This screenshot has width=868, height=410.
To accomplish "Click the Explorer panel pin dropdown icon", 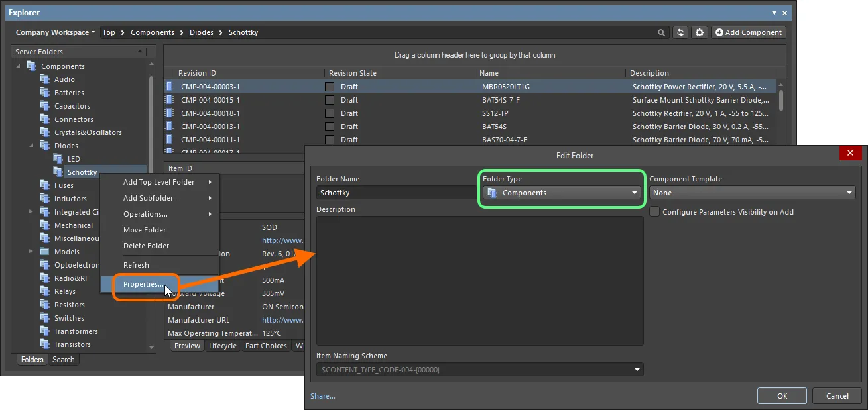I will click(775, 13).
